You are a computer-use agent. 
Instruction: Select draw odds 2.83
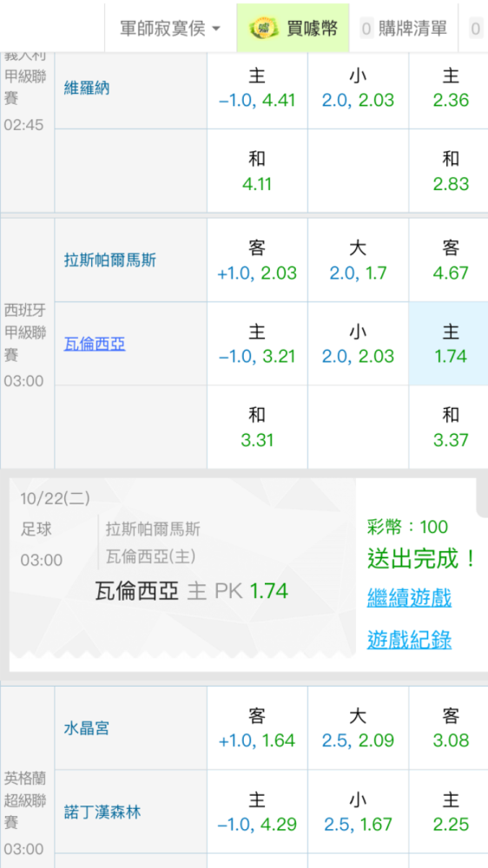coord(449,171)
